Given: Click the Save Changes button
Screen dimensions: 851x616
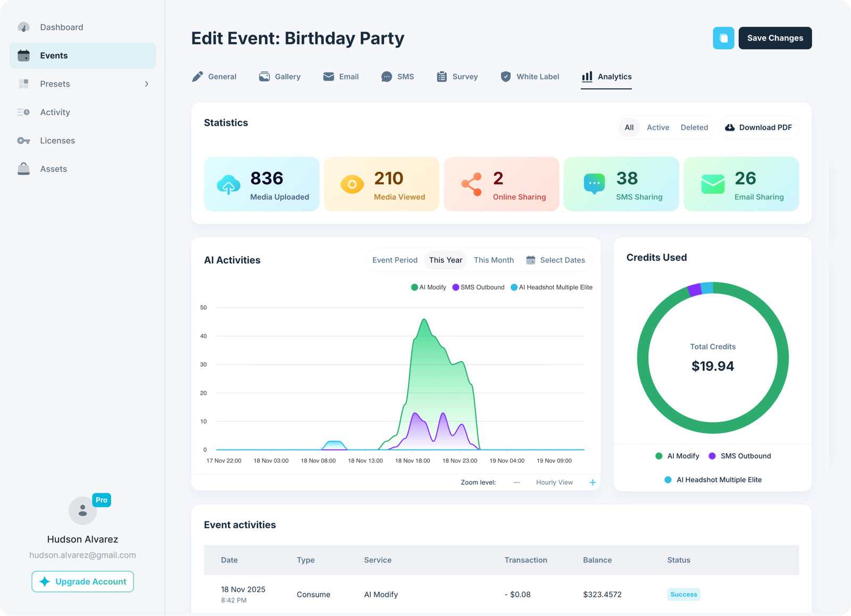Looking at the screenshot, I should 775,38.
